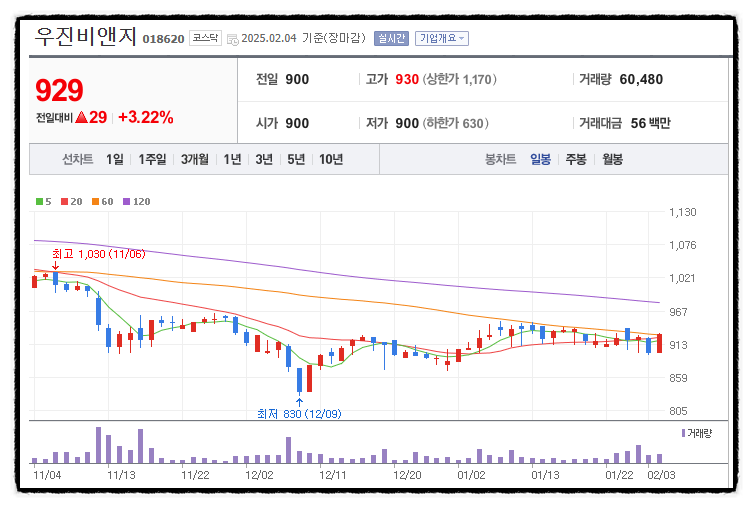Click the 최저 830 (12/09) marker
Image resolution: width=753 pixels, height=508 pixels.
[299, 414]
